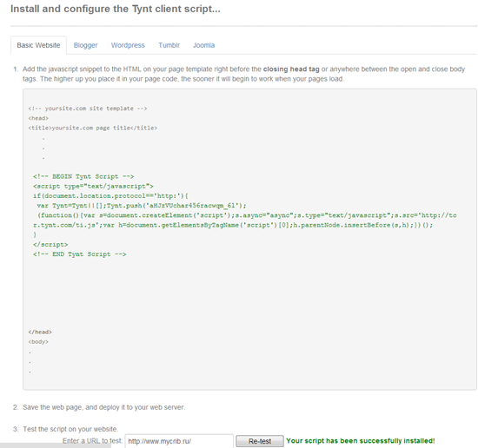The height and width of the screenshot is (448, 478).
Task: Switch to the Blogger tab
Action: click(86, 45)
